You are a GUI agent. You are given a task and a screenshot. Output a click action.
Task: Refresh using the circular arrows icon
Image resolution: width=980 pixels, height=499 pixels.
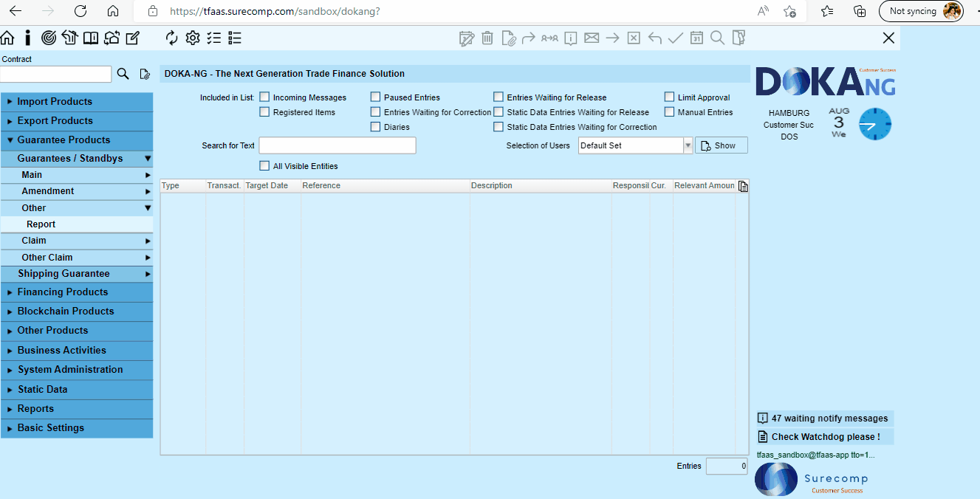tap(172, 38)
